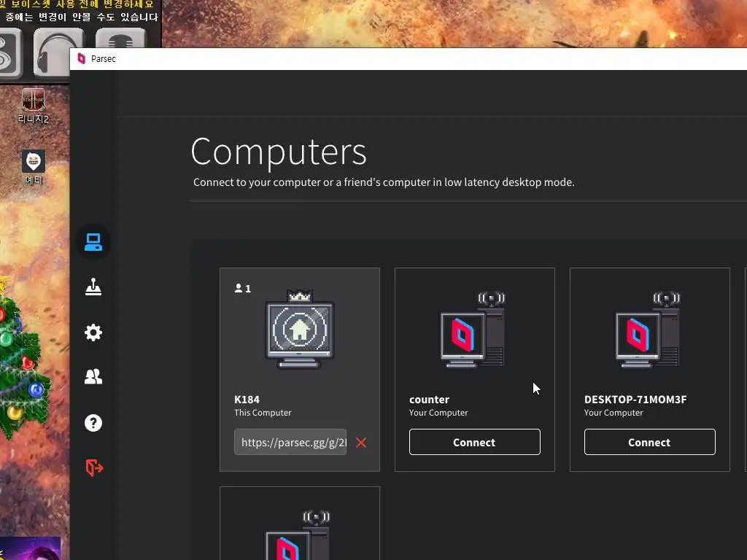Stop sharing with red X next to link
This screenshot has width=747, height=560.
click(361, 443)
